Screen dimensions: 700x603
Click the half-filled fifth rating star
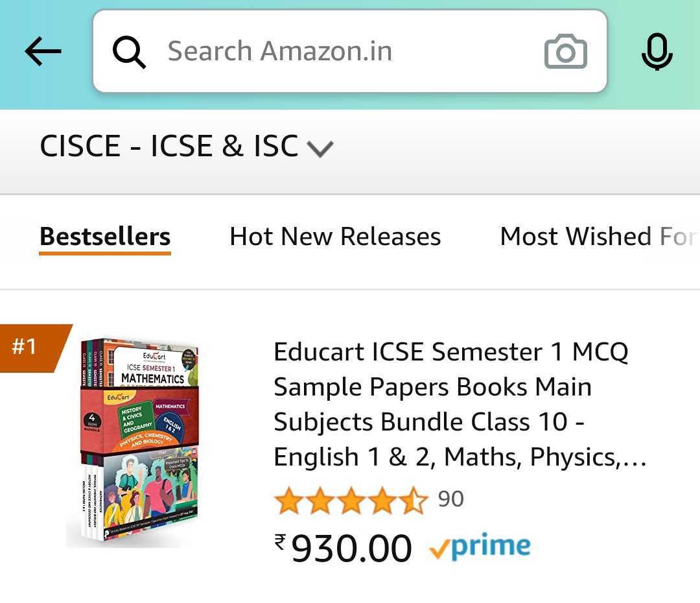point(414,501)
